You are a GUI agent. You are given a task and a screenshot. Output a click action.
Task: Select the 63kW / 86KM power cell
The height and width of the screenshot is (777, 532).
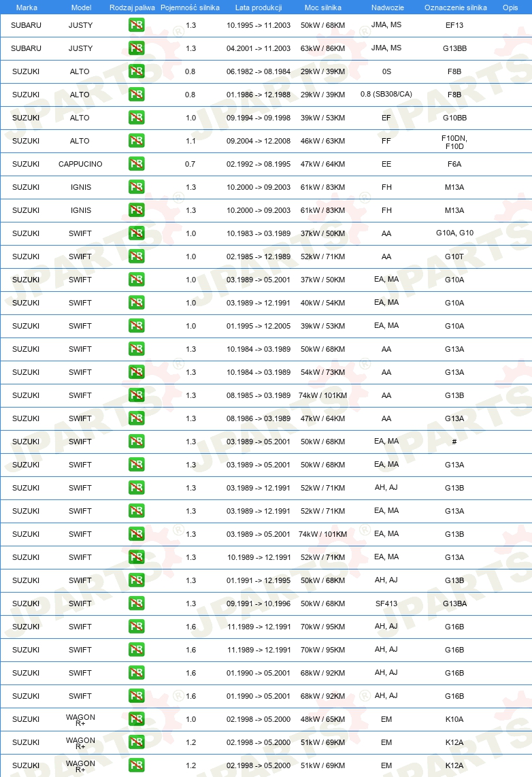click(x=323, y=48)
